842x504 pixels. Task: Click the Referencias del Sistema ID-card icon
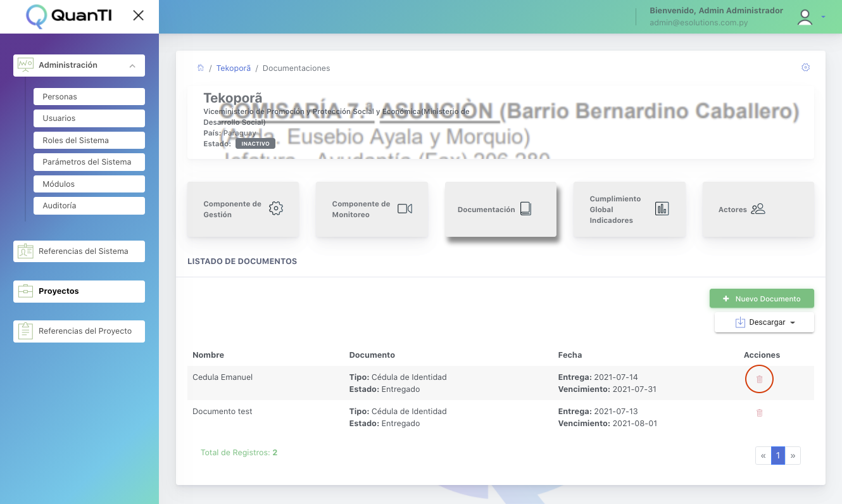[25, 251]
